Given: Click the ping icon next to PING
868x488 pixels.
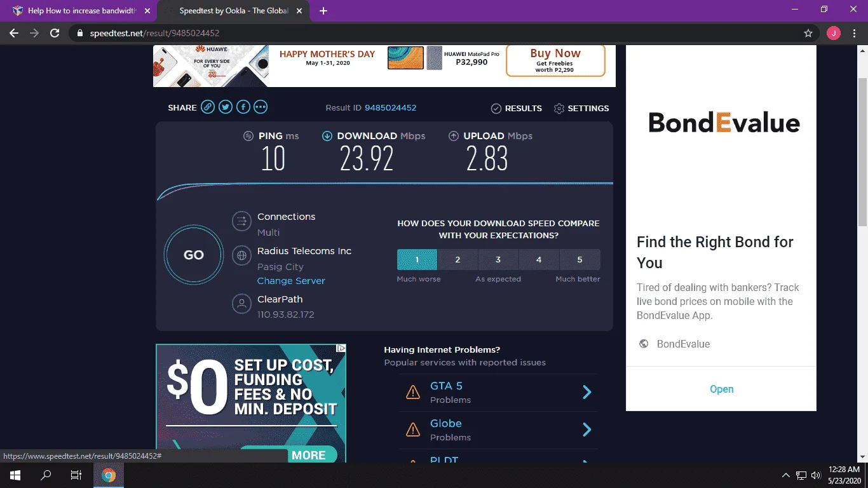Looking at the screenshot, I should [248, 136].
